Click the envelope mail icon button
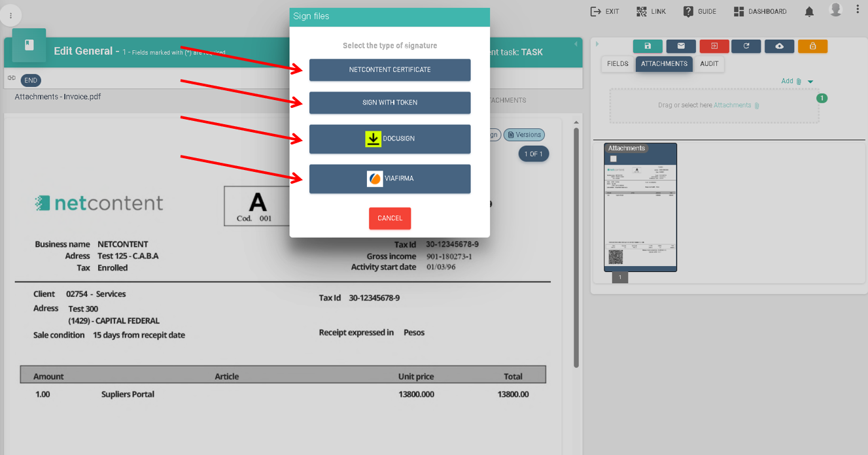This screenshot has height=455, width=868. (x=681, y=46)
